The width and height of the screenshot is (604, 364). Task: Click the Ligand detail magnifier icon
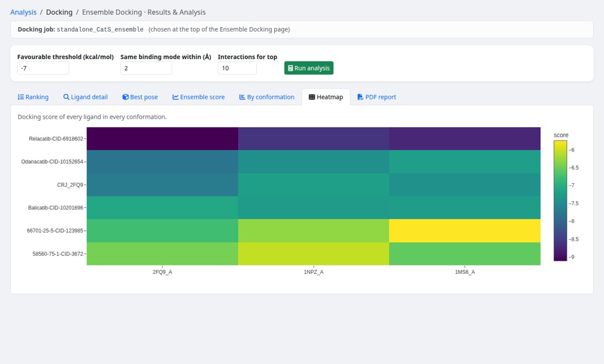click(x=66, y=97)
